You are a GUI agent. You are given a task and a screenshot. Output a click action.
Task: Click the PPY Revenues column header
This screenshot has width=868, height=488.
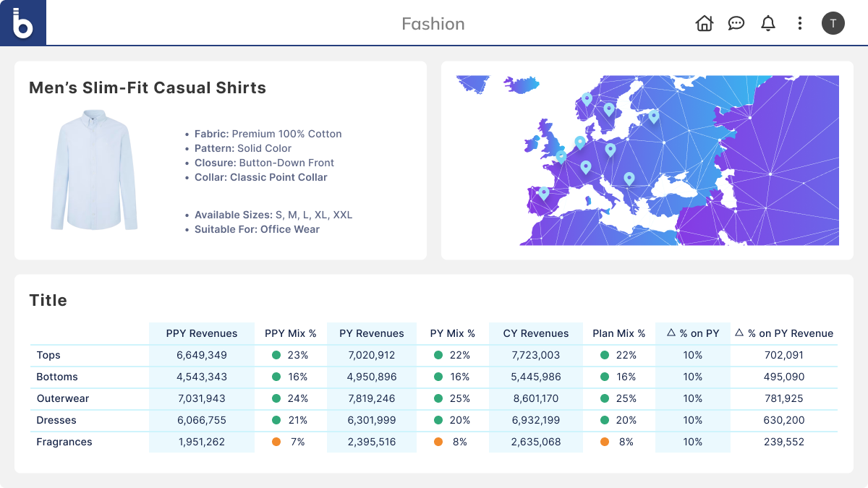201,333
